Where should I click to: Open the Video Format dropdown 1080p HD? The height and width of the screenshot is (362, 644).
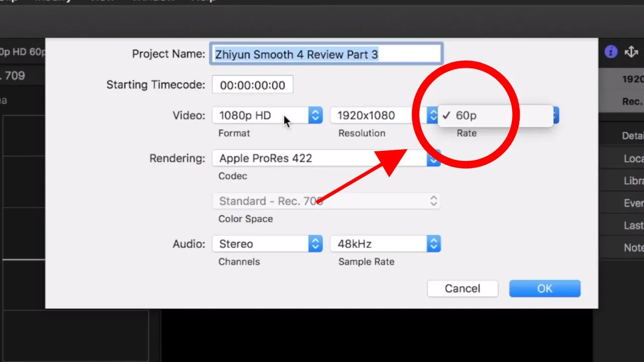point(267,115)
